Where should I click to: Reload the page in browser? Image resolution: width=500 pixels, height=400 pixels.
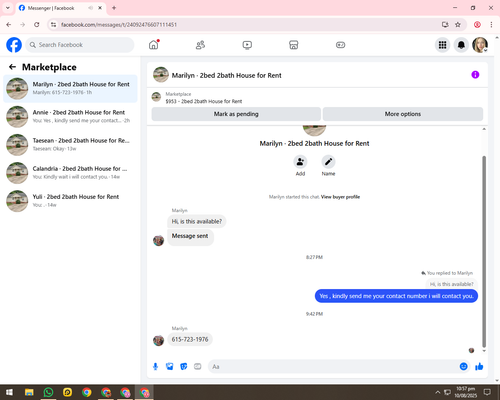coord(37,24)
